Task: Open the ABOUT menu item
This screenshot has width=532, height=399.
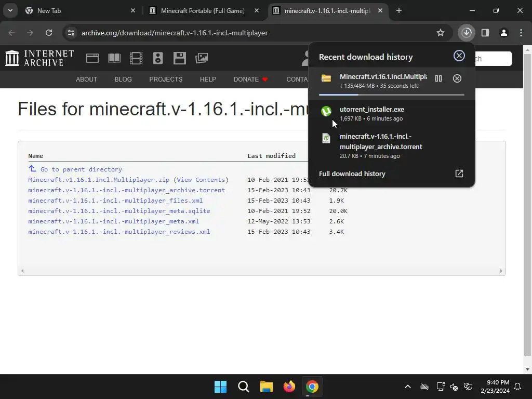Action: (x=87, y=79)
